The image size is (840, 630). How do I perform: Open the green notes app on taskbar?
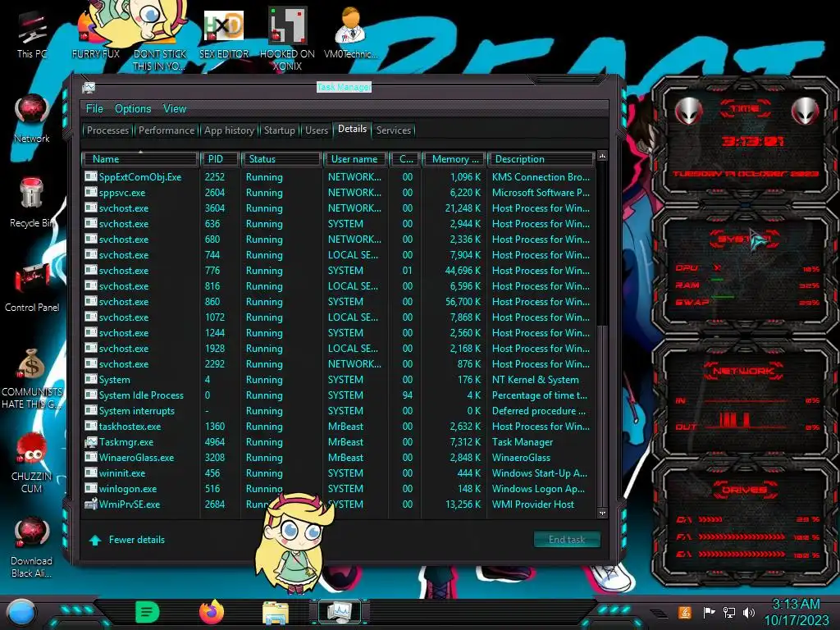pos(148,612)
